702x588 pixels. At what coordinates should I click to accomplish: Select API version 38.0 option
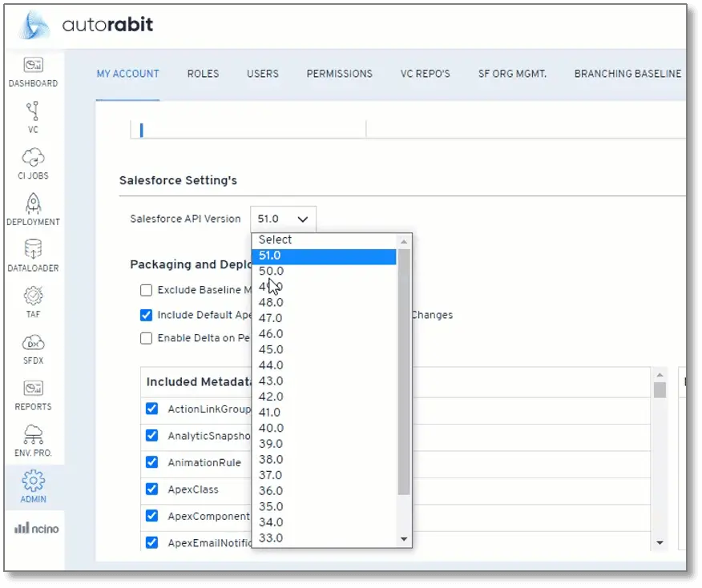(324, 460)
